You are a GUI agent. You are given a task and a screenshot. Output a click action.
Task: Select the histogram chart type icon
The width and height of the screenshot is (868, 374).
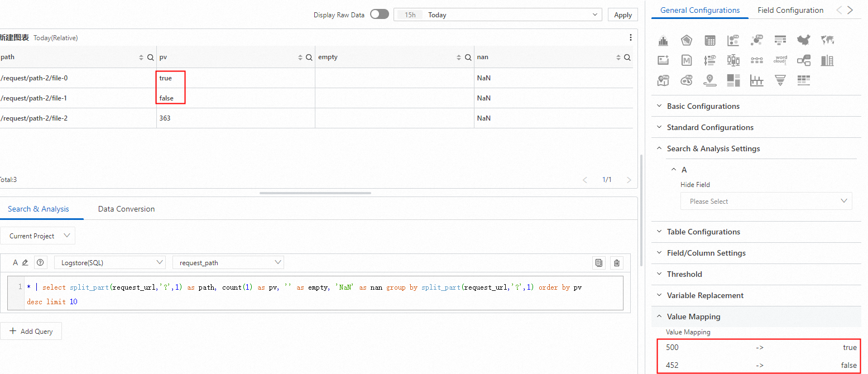coord(663,40)
